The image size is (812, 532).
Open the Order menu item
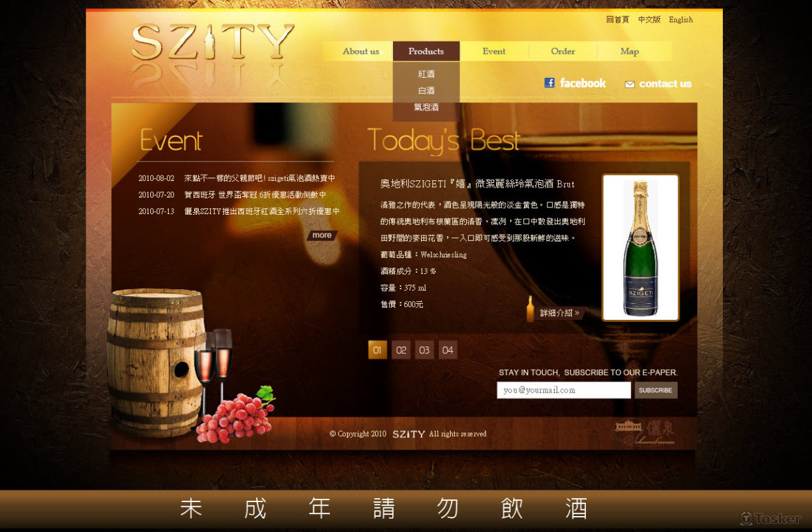point(563,51)
